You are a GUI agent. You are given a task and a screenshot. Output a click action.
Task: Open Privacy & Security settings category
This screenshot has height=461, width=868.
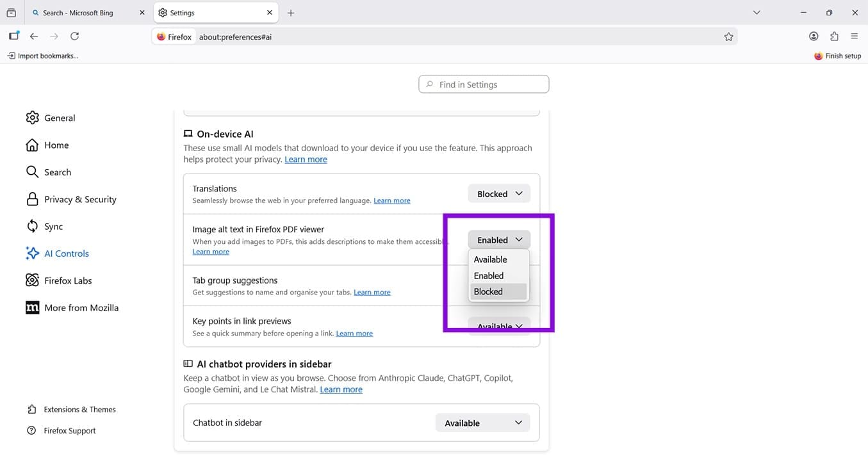click(80, 199)
